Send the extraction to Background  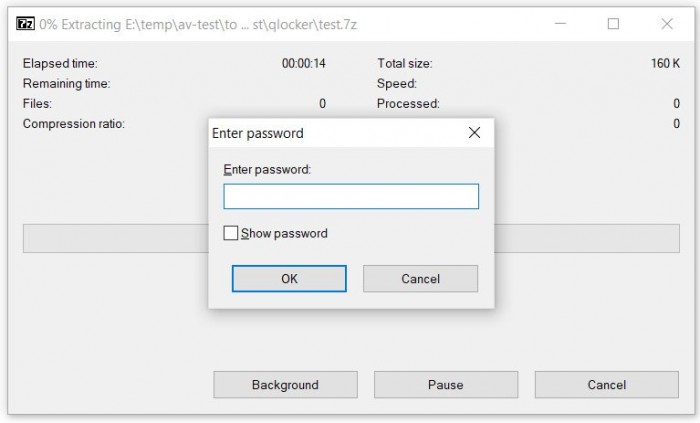pyautogui.click(x=285, y=385)
